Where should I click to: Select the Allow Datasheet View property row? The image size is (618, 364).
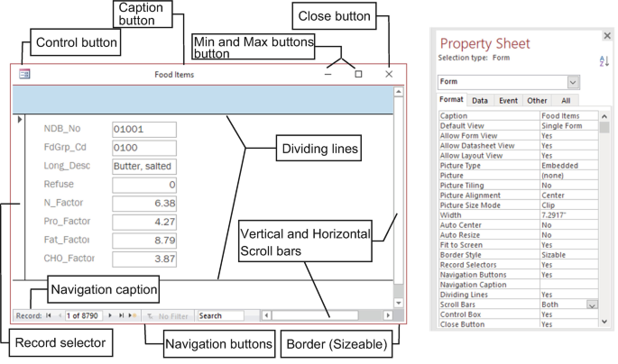[x=518, y=146]
